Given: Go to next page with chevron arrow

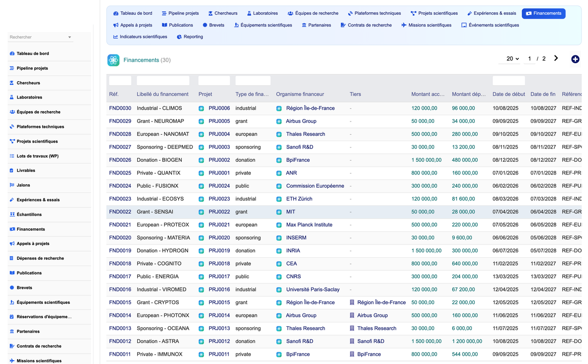Looking at the screenshot, I should tap(556, 58).
